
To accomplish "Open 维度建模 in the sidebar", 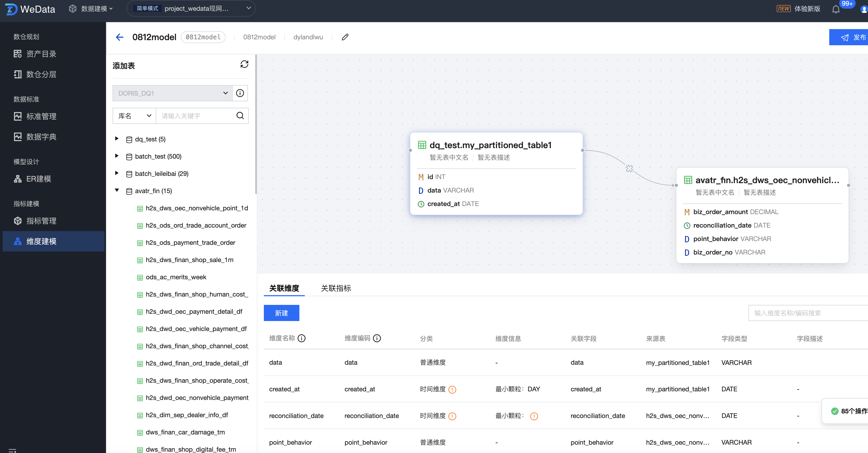I will 54,241.
